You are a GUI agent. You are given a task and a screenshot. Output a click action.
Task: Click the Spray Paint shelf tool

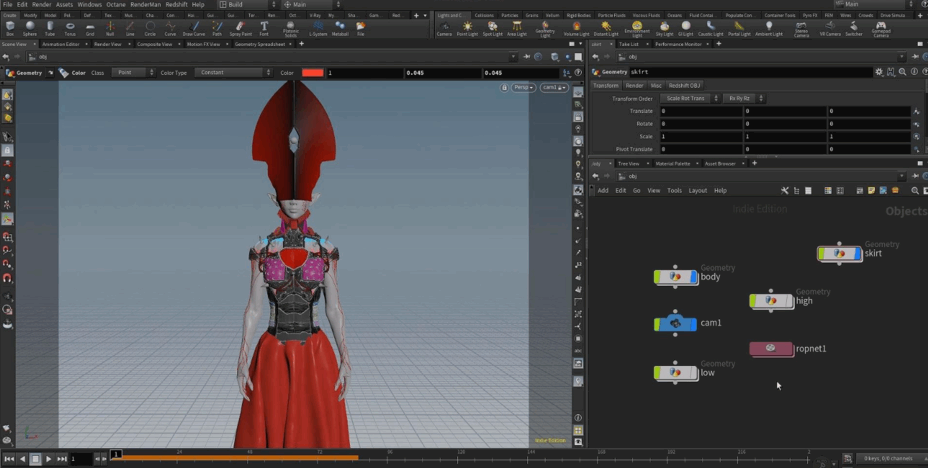[x=240, y=27]
